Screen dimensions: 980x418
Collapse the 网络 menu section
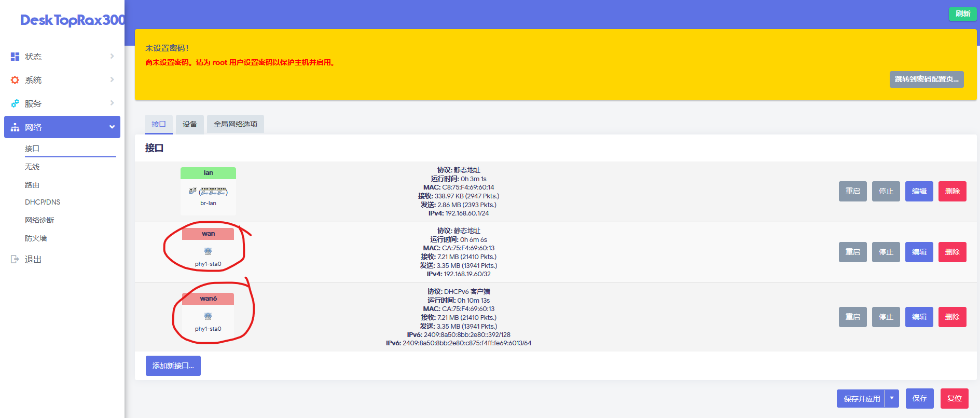point(112,127)
